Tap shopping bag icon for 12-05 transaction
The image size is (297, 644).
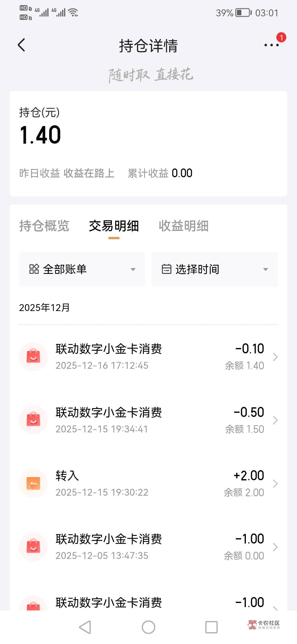click(x=33, y=547)
